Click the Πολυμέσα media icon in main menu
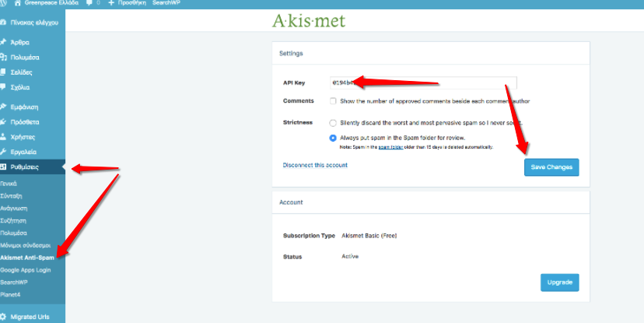 click(x=3, y=58)
